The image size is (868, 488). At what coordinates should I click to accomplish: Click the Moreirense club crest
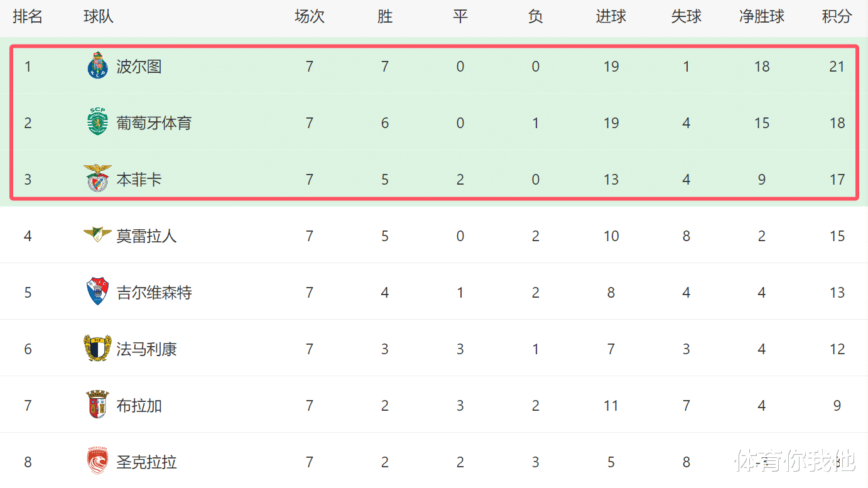pos(97,236)
